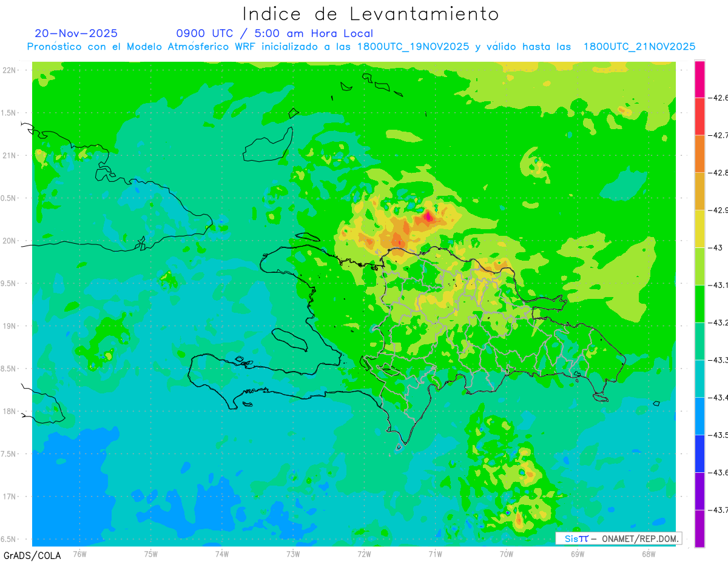The image size is (728, 562).
Task: Click the '-42.9' legend value
Action: 719,210
